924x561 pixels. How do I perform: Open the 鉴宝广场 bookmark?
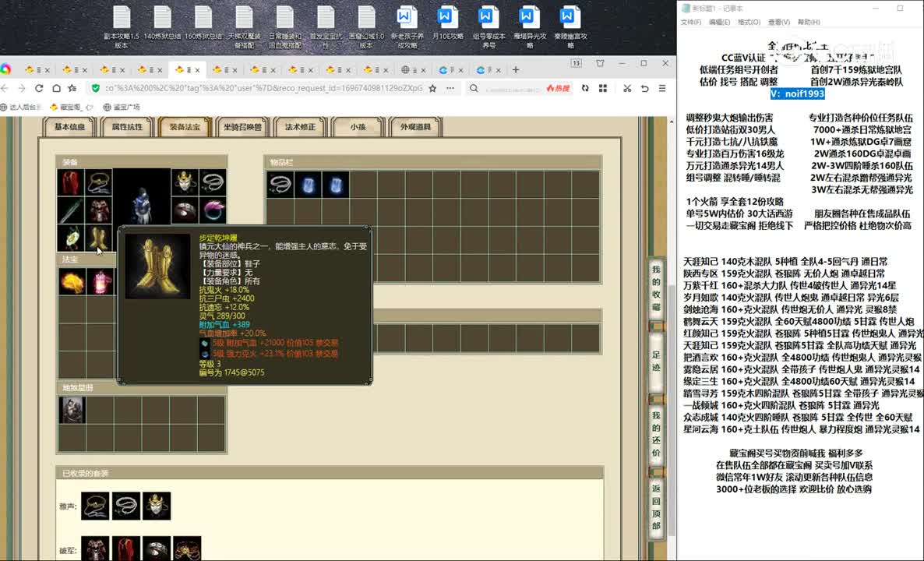tap(122, 108)
